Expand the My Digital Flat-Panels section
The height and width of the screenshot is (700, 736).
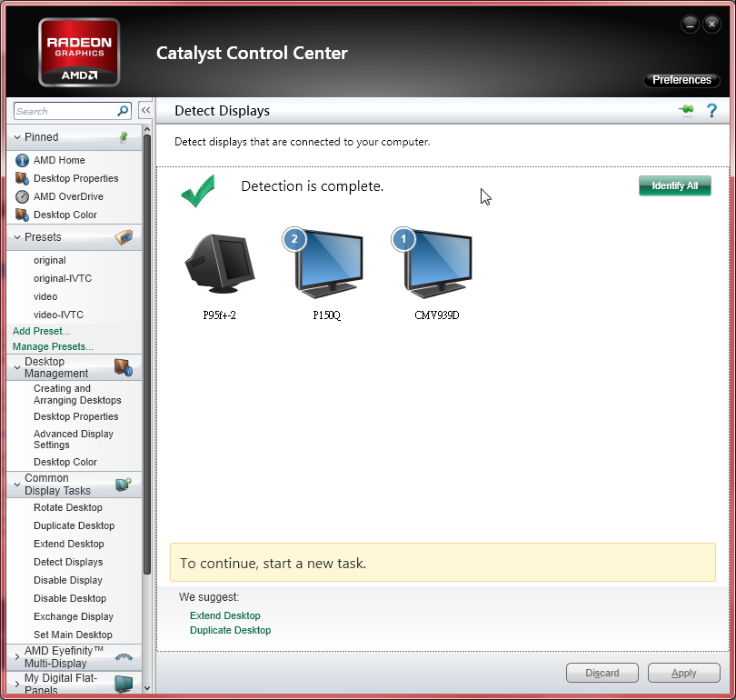(17, 684)
